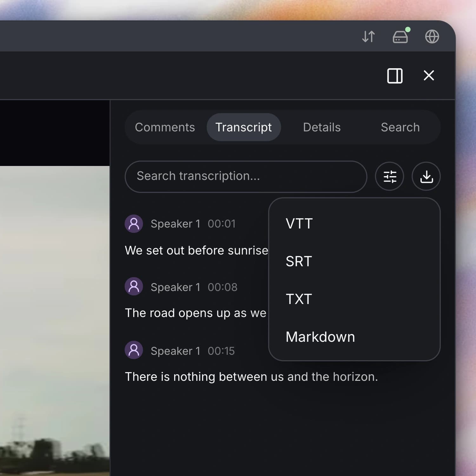The height and width of the screenshot is (476, 476).
Task: Choose VTT export format
Action: [x=354, y=224]
